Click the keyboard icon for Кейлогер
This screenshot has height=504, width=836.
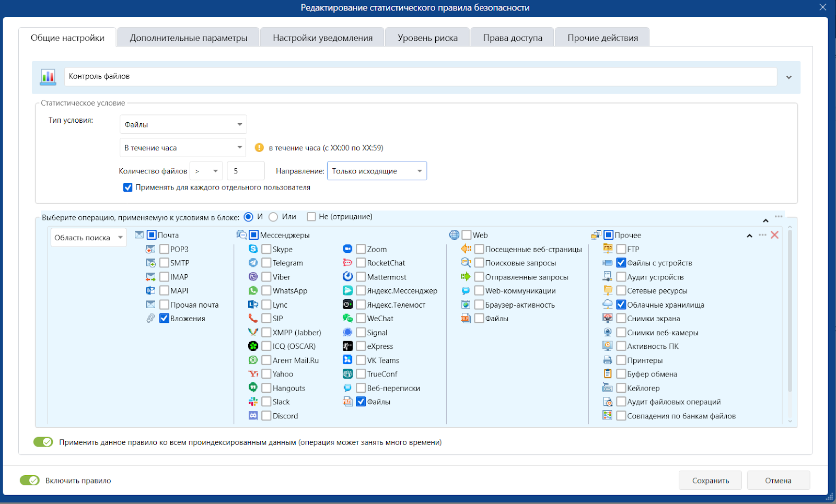click(x=608, y=388)
